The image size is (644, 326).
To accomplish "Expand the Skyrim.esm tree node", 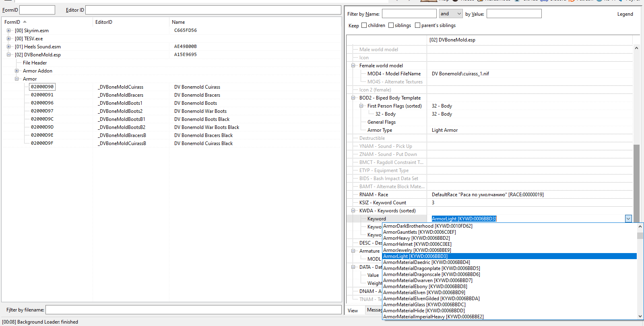I will click(x=8, y=31).
